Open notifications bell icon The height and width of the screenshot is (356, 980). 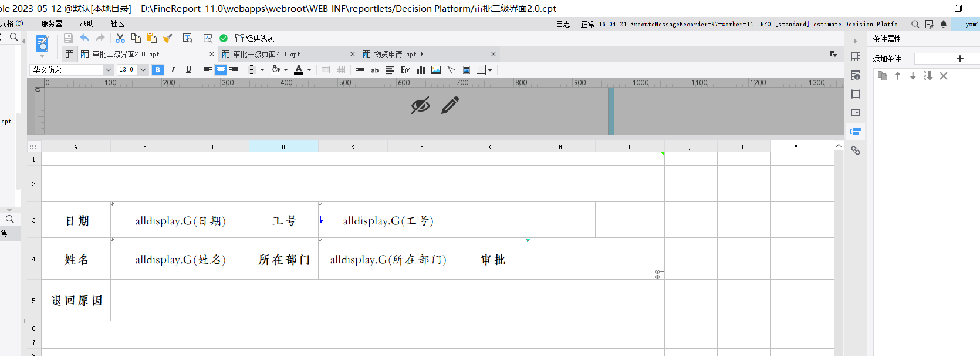[x=944, y=24]
